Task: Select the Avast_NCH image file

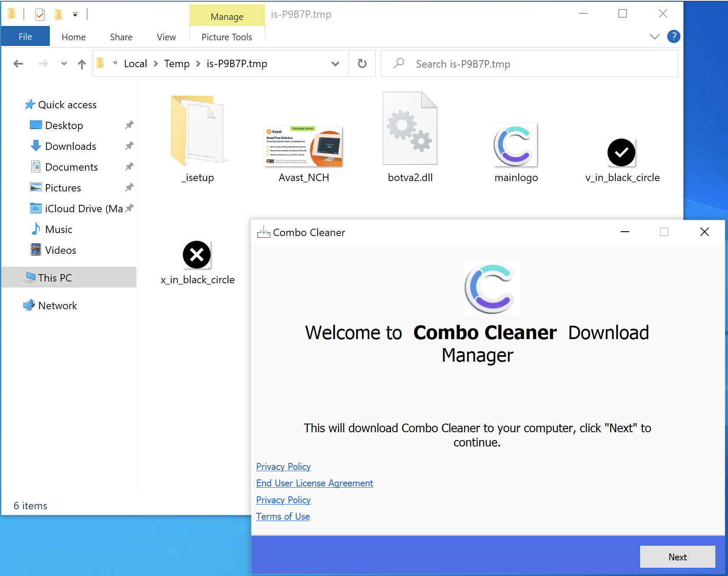Action: tap(303, 147)
